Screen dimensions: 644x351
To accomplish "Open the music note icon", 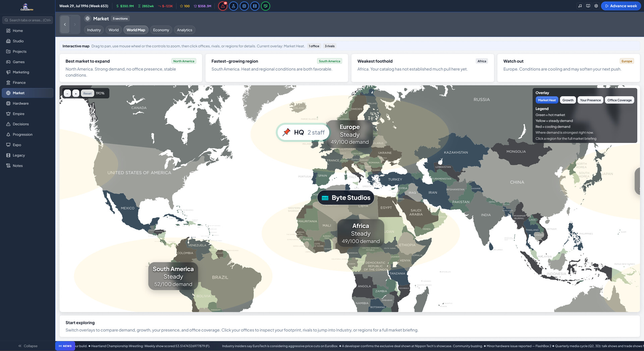I will pos(580,6).
